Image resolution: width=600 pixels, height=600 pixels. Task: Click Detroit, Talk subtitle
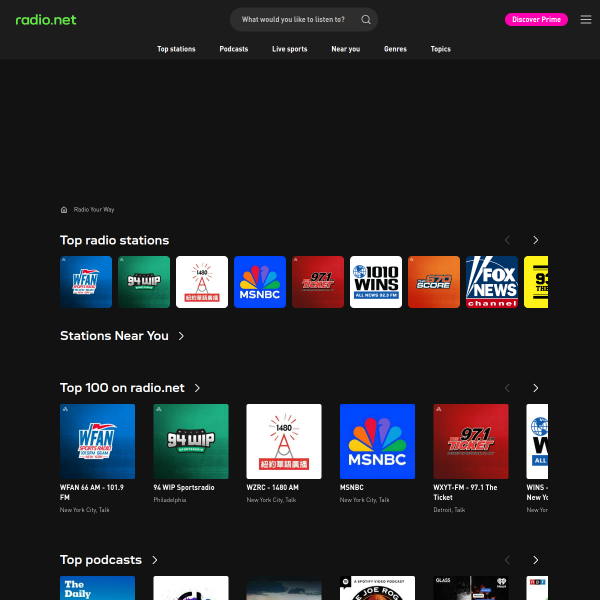(x=449, y=510)
